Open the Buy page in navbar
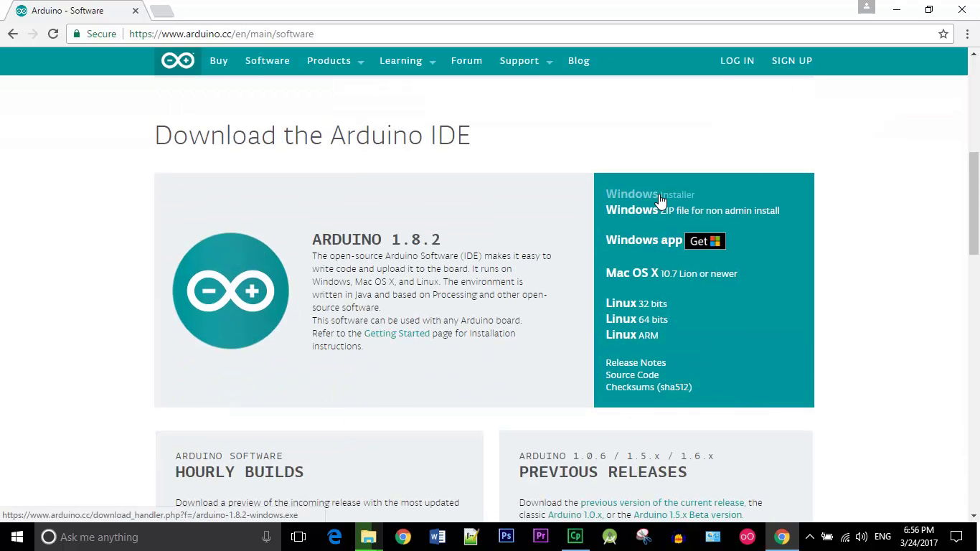 [219, 61]
